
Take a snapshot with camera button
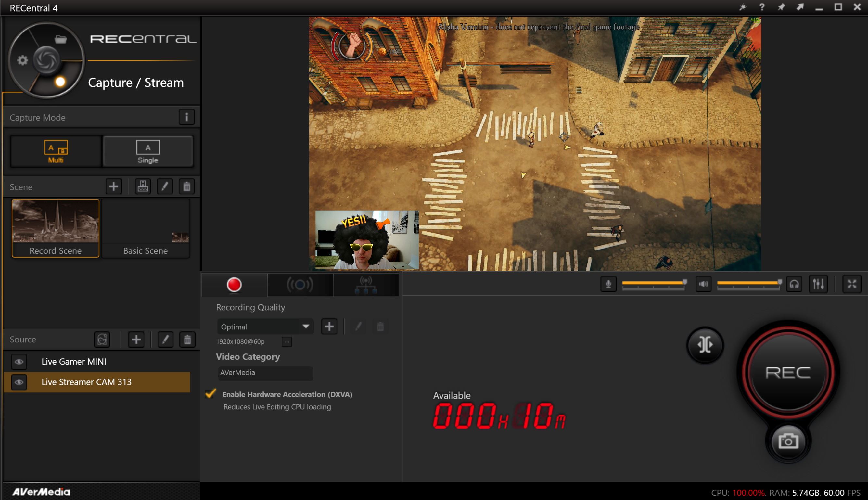click(788, 441)
